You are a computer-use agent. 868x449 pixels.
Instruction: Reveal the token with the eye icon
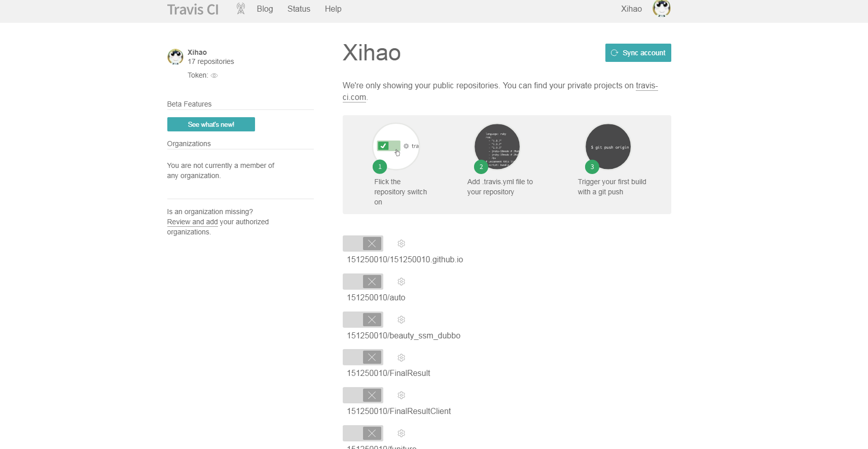pos(214,76)
